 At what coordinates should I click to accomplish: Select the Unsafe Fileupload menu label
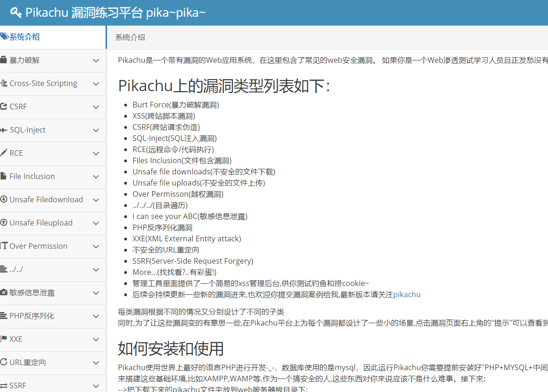click(41, 223)
